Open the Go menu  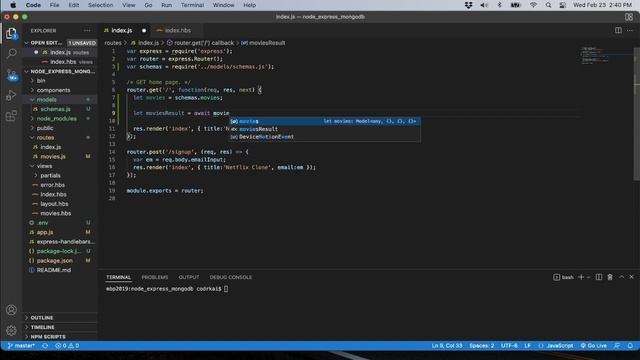click(x=148, y=5)
